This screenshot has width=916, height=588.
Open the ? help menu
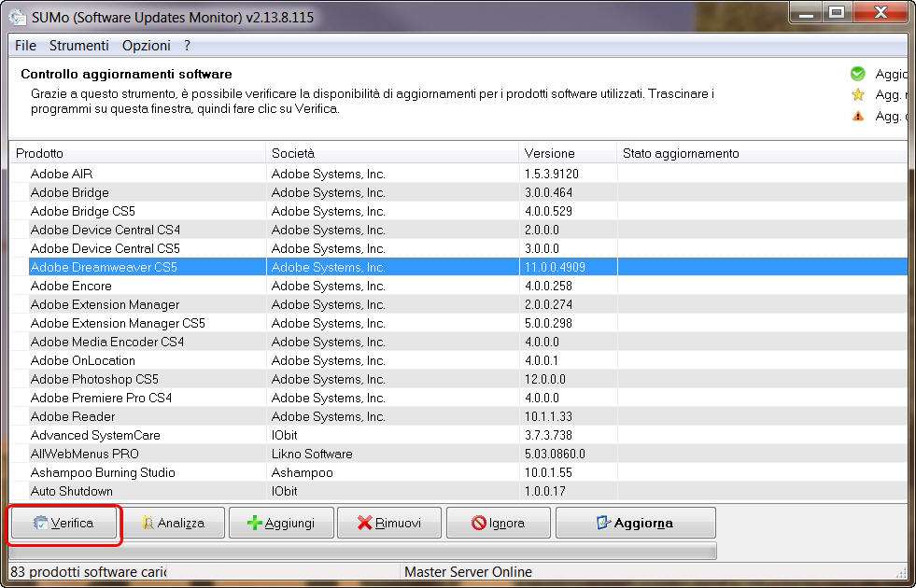tap(187, 45)
